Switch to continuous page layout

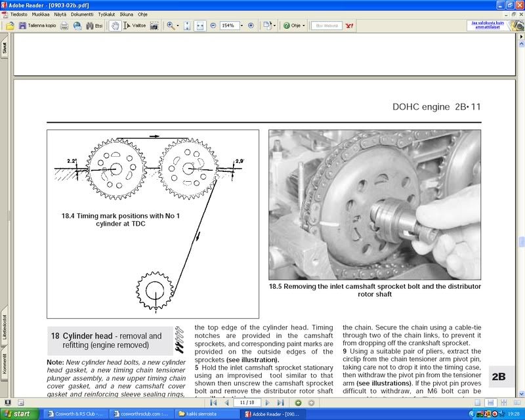click(x=490, y=402)
